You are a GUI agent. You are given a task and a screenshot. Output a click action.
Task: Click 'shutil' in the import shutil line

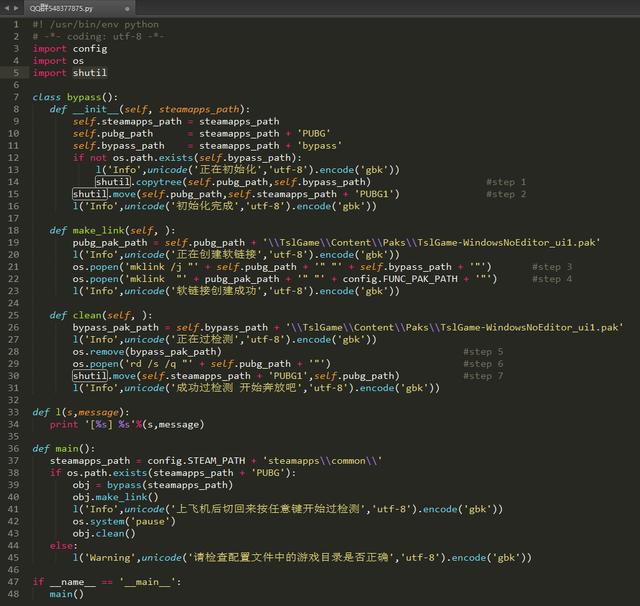pos(90,73)
